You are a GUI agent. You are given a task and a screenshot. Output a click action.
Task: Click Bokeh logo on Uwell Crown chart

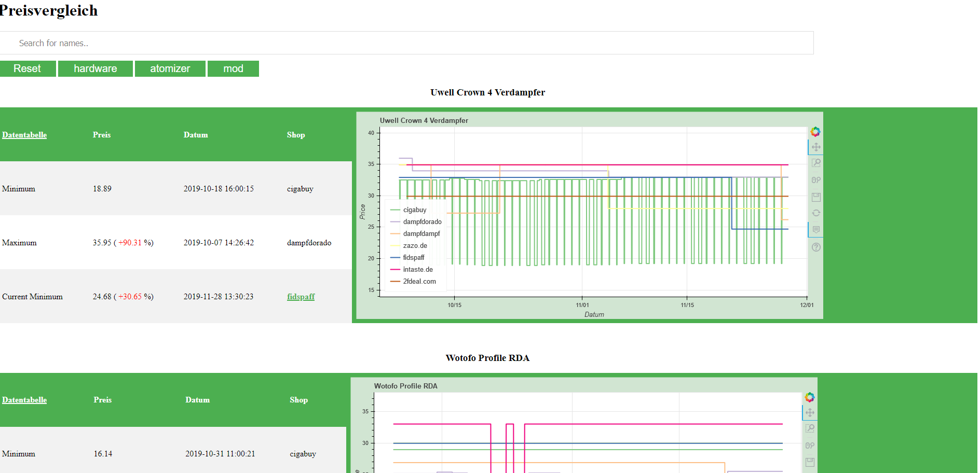click(x=815, y=132)
